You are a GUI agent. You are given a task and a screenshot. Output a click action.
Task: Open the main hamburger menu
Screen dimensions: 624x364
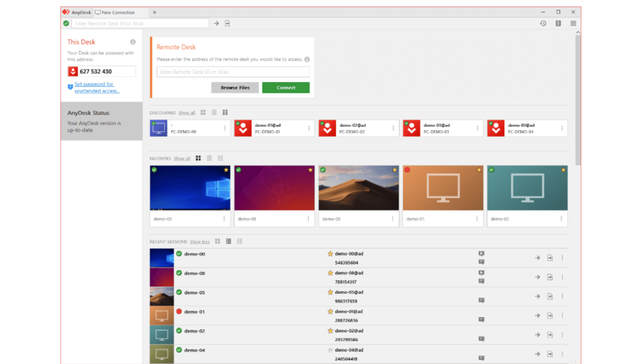[x=573, y=23]
